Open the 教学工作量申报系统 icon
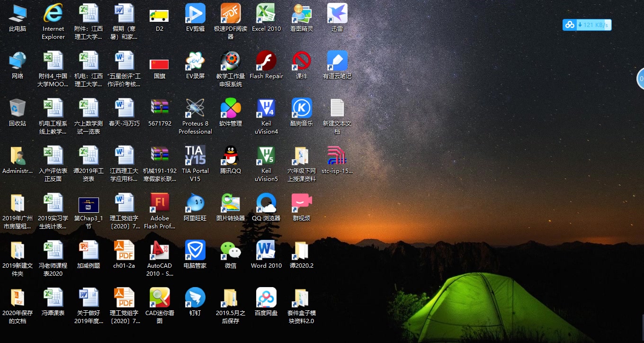This screenshot has width=644, height=343. (231, 61)
